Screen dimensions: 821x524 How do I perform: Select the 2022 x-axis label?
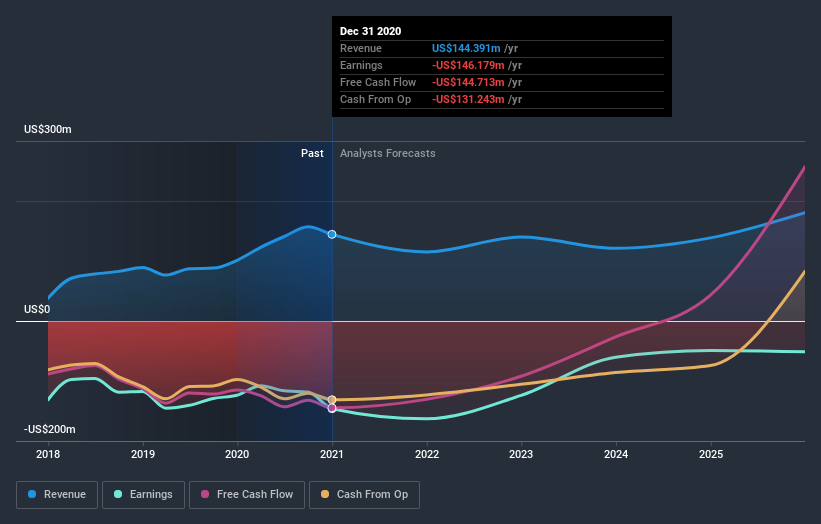(x=427, y=454)
